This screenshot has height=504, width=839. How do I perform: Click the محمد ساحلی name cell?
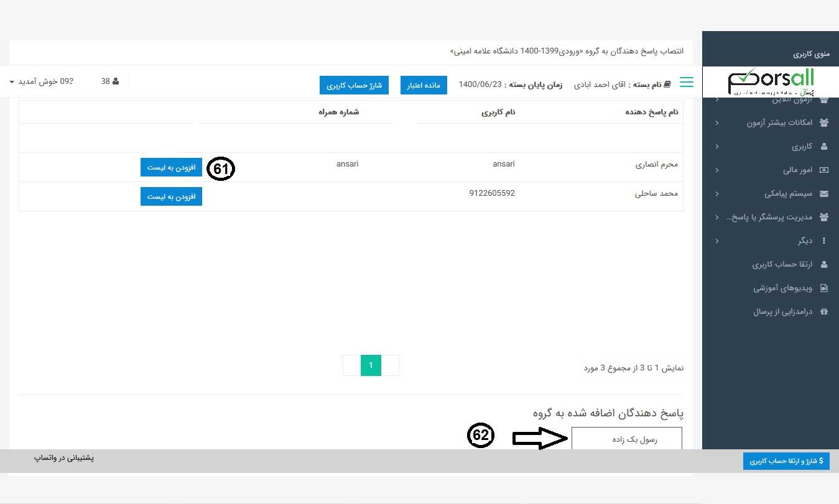[656, 193]
